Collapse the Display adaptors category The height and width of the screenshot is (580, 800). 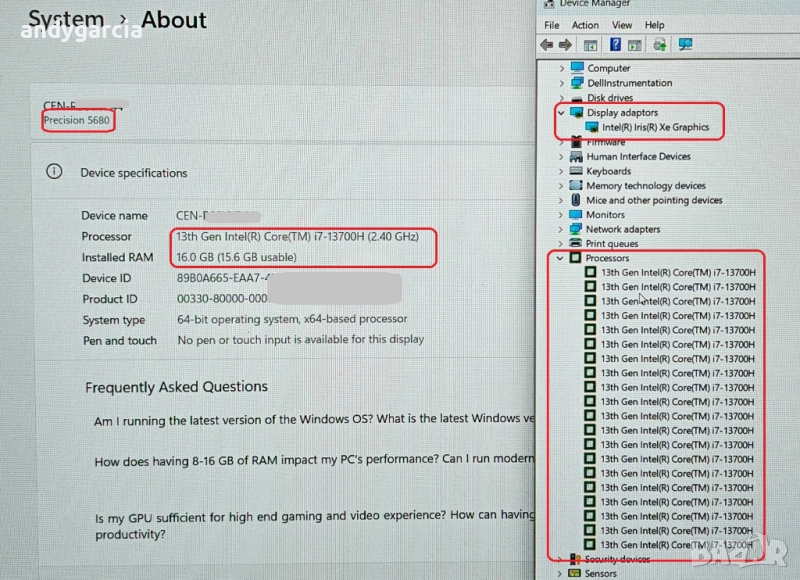[x=561, y=113]
